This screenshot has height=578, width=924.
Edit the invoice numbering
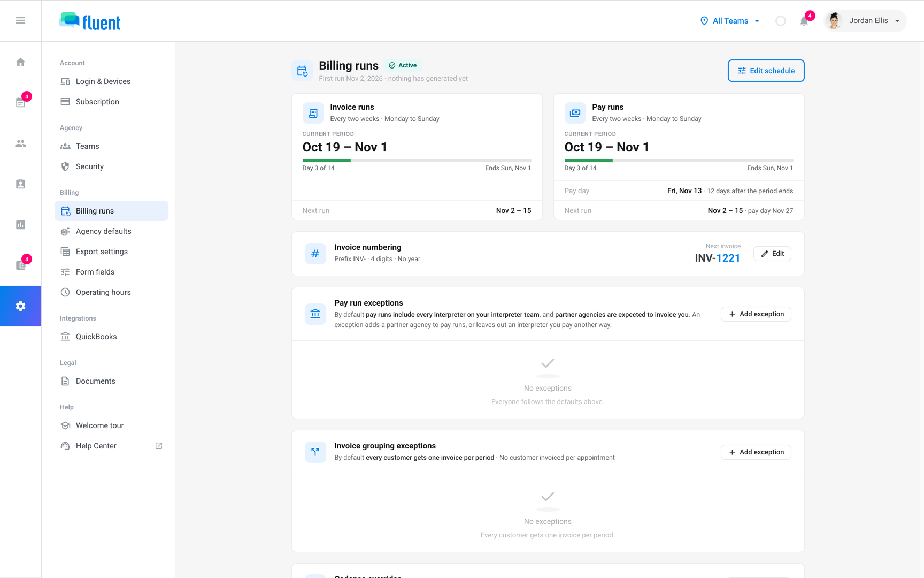772,254
